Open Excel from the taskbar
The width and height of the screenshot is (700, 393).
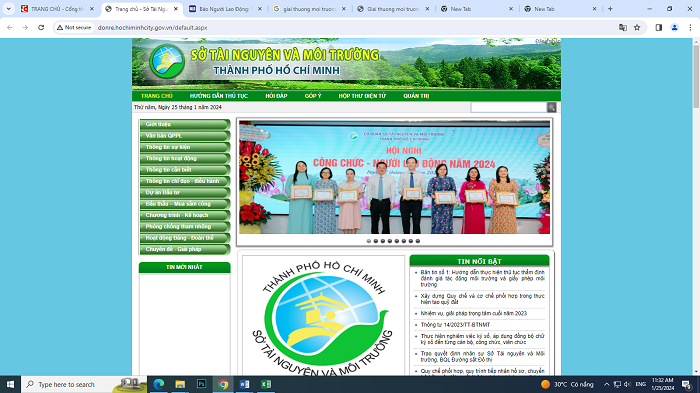pyautogui.click(x=266, y=384)
